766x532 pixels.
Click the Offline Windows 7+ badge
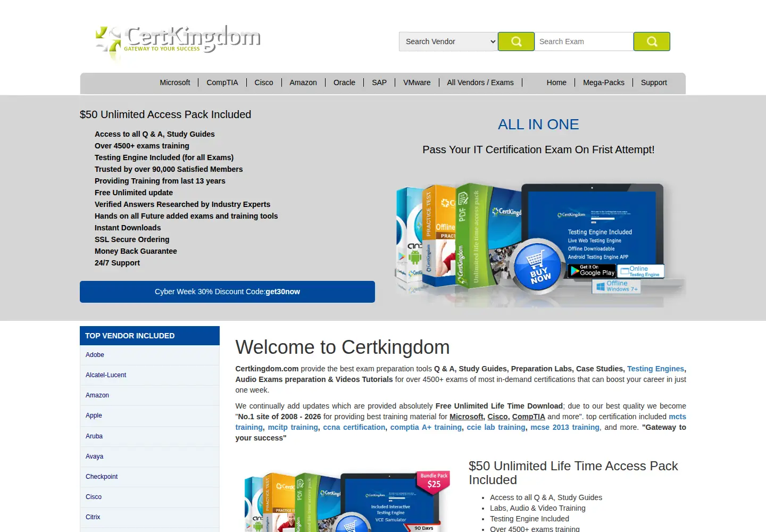pos(617,286)
